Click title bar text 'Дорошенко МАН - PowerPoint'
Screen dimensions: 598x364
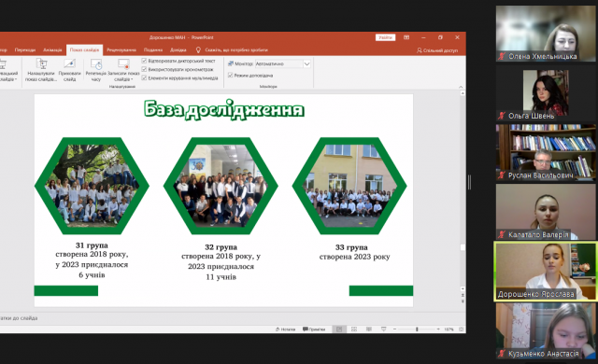[181, 37]
